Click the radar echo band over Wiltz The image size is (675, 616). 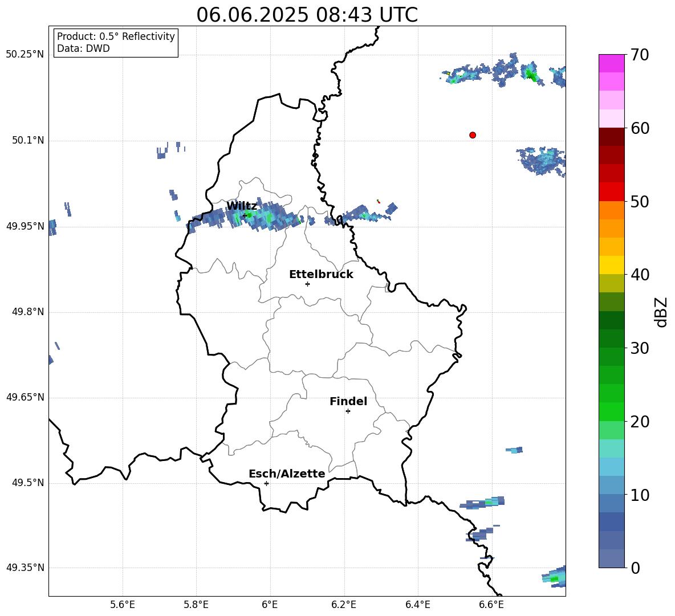click(245, 217)
